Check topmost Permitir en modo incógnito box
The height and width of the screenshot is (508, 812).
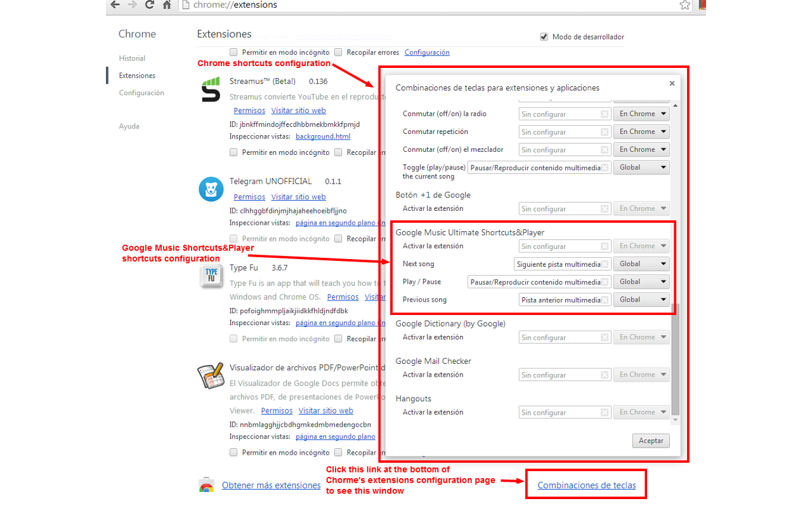point(233,52)
